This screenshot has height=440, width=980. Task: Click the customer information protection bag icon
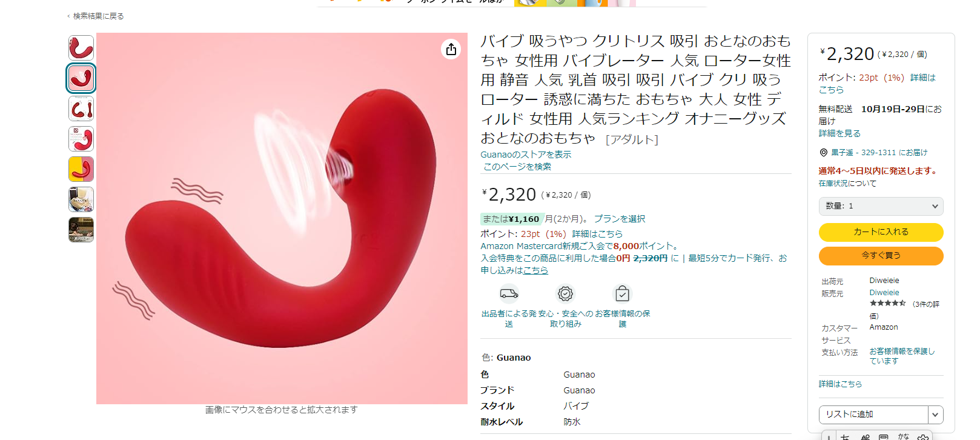pos(622,294)
